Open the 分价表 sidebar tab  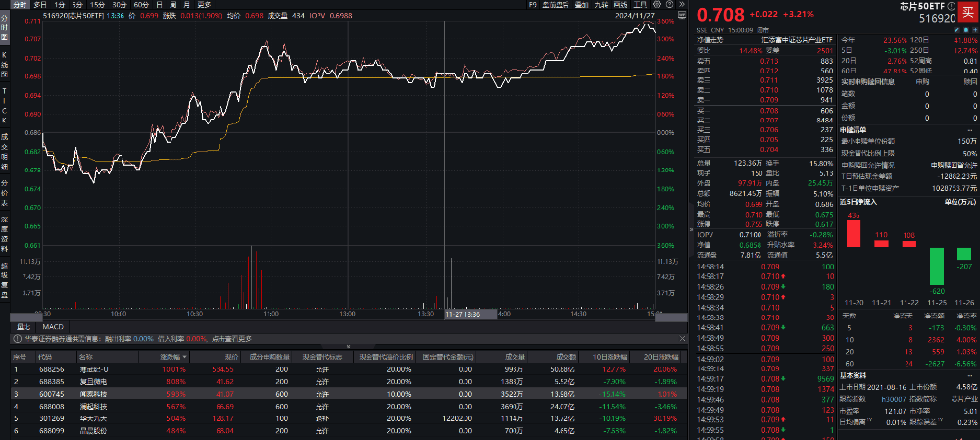tap(4, 192)
